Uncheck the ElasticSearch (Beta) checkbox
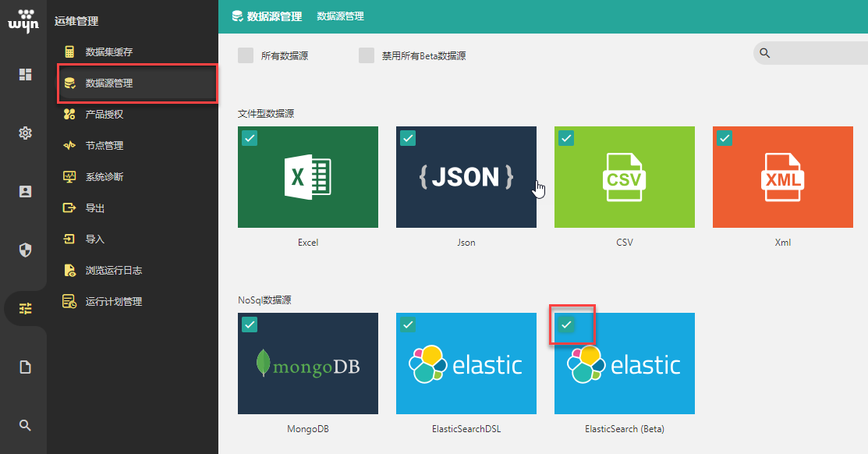The width and height of the screenshot is (868, 454). click(x=566, y=325)
